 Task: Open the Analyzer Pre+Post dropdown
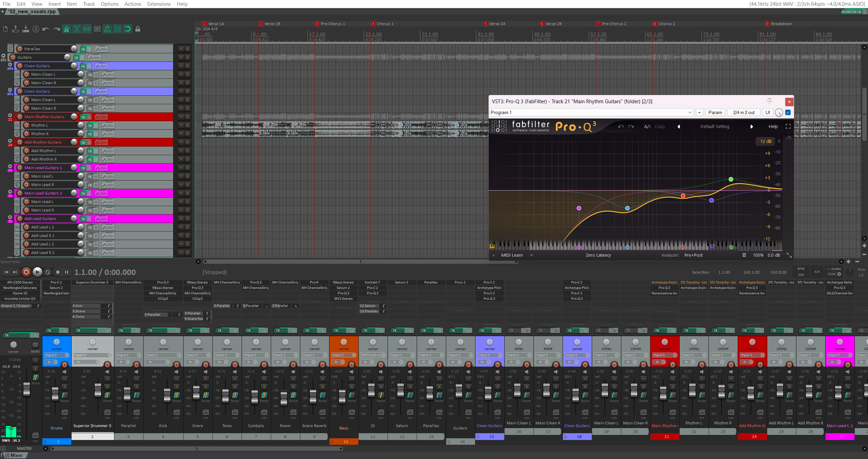693,255
